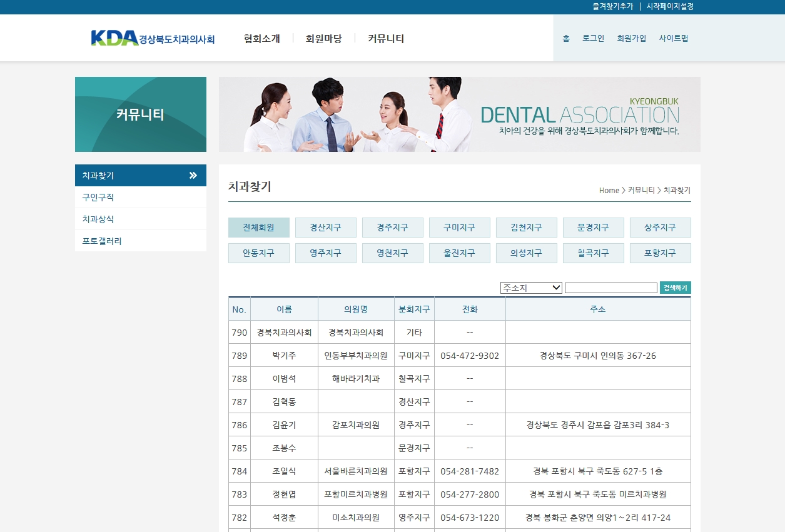785x532 pixels.
Task: Choose the 상주지구 filter
Action: point(661,228)
